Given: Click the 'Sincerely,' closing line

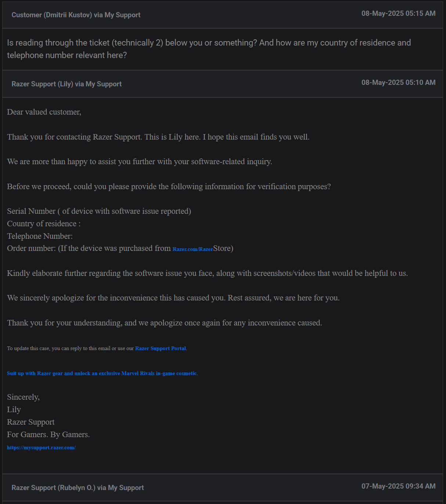Looking at the screenshot, I should [23, 397].
